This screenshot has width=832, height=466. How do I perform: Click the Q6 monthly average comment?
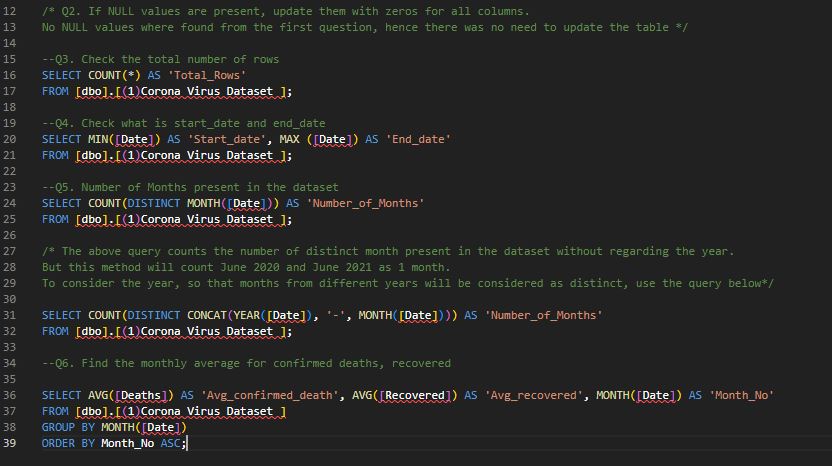point(246,364)
